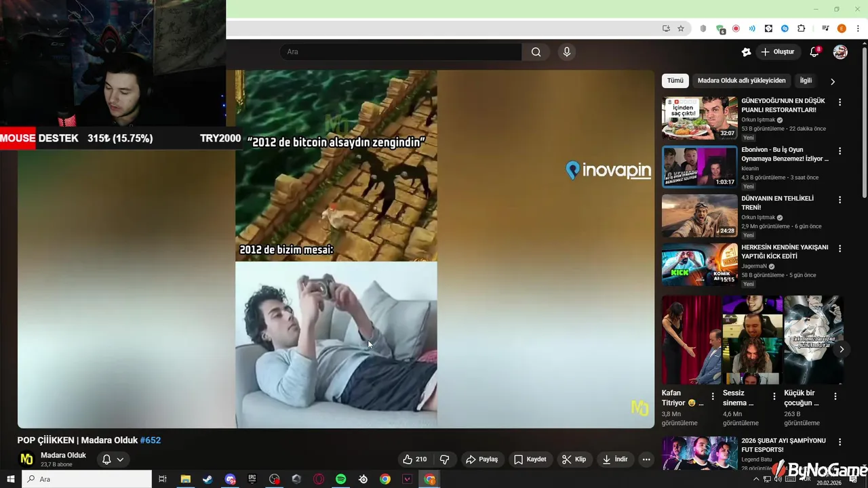Image resolution: width=868 pixels, height=488 pixels.
Task: Select the Tümü filter chip
Action: [x=675, y=81]
